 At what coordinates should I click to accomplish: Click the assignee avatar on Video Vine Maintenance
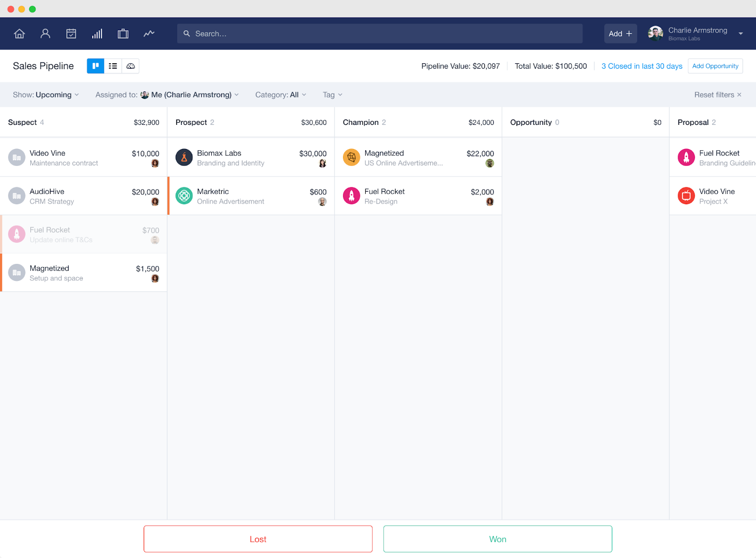(x=155, y=164)
